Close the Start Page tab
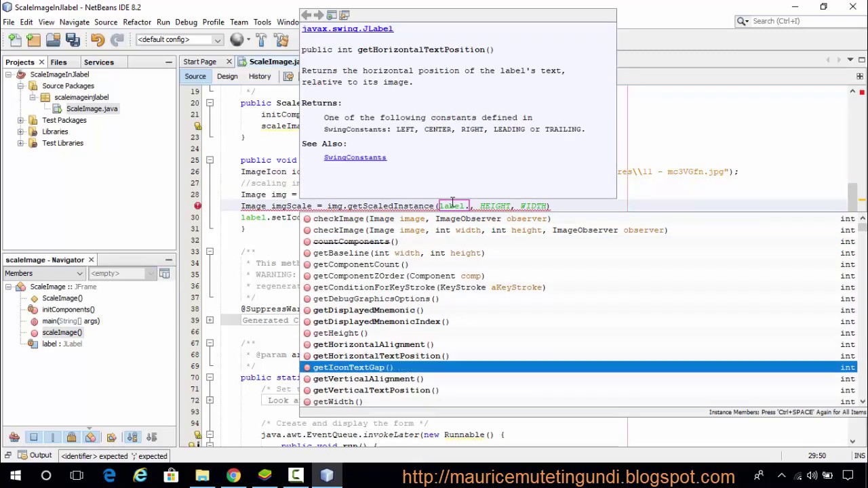This screenshot has height=488, width=868. pyautogui.click(x=229, y=62)
